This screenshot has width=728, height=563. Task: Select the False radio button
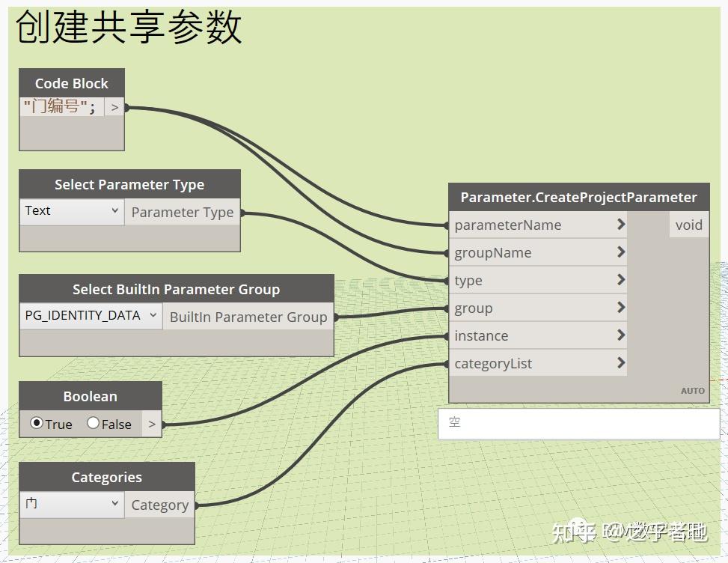pos(92,423)
